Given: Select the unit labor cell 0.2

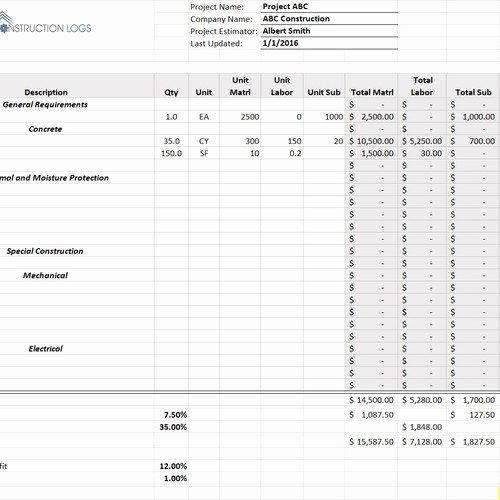Looking at the screenshot, I should tap(282, 153).
